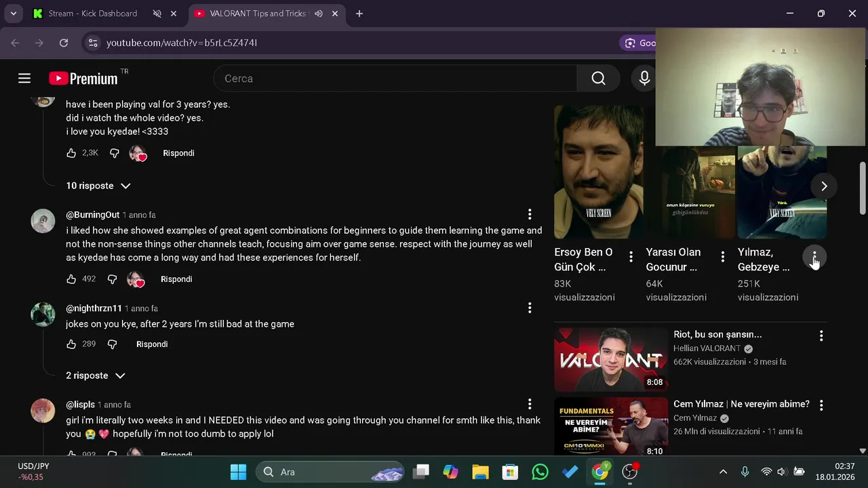Open a new browser tab
The image size is (868, 488).
(x=359, y=14)
